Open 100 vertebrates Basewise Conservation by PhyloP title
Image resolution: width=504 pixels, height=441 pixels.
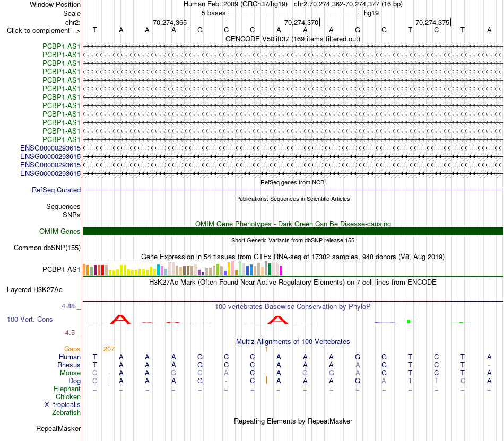293,307
